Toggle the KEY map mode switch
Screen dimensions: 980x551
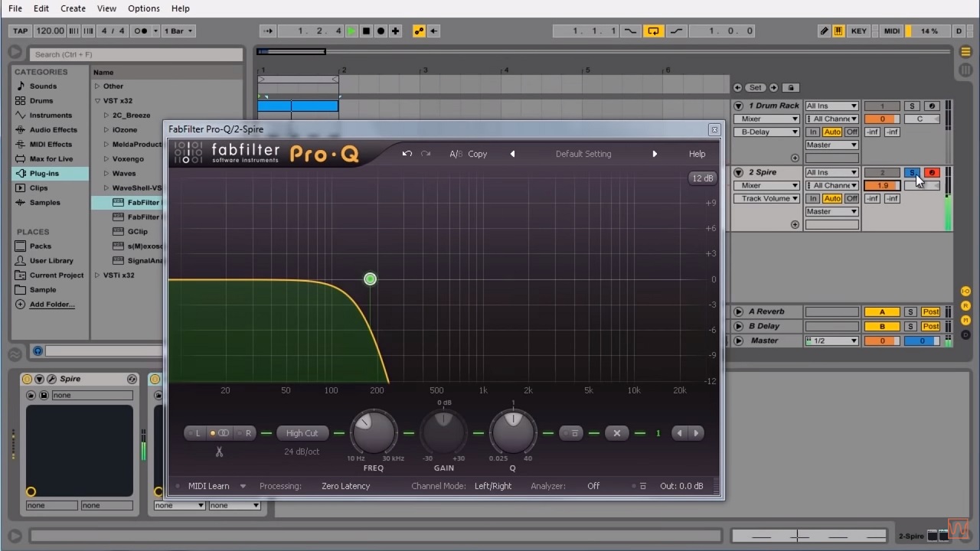point(859,31)
